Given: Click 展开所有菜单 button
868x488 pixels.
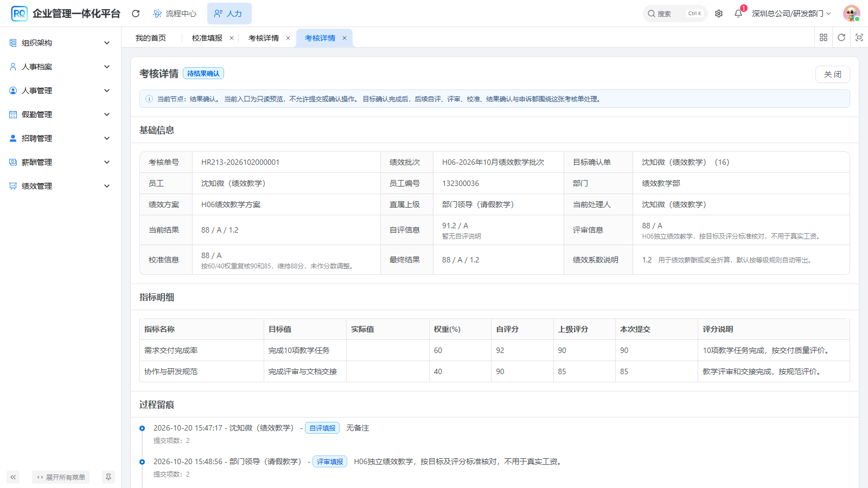Looking at the screenshot, I should (61, 477).
